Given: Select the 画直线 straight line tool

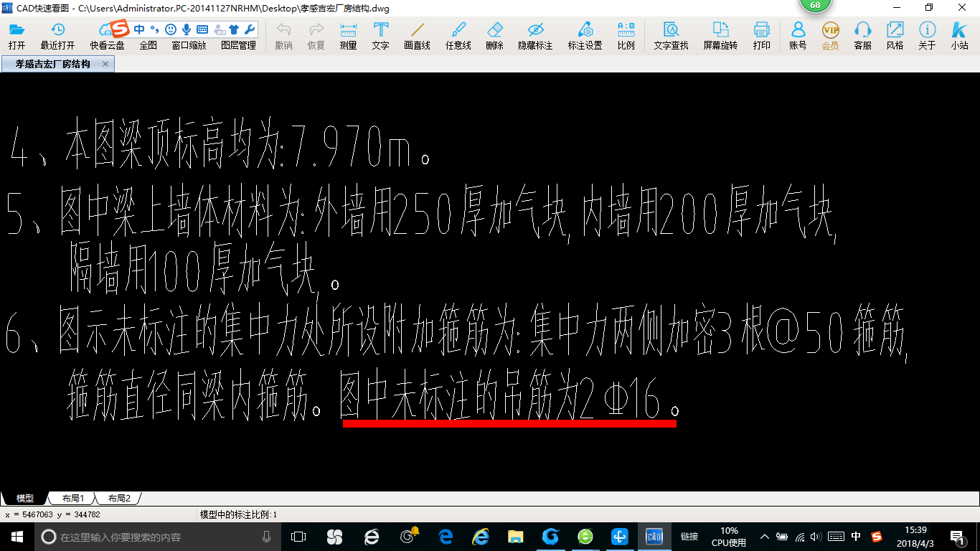Looking at the screenshot, I should tap(417, 35).
